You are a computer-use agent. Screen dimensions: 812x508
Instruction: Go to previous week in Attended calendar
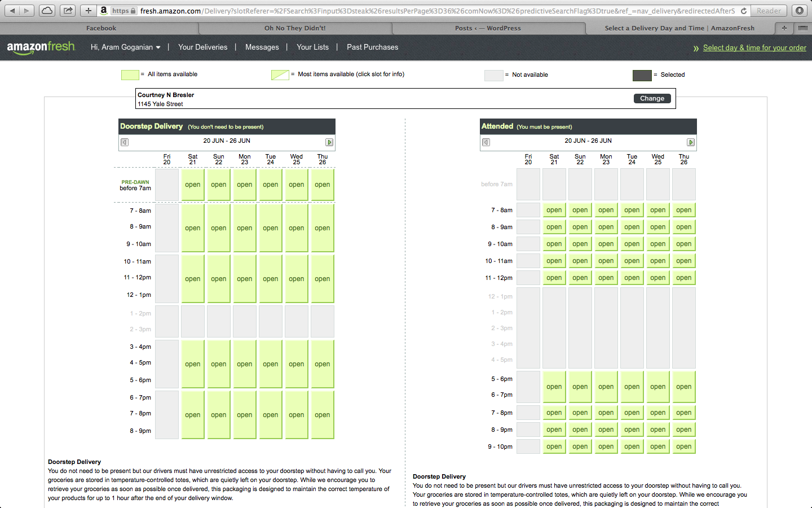(x=486, y=142)
